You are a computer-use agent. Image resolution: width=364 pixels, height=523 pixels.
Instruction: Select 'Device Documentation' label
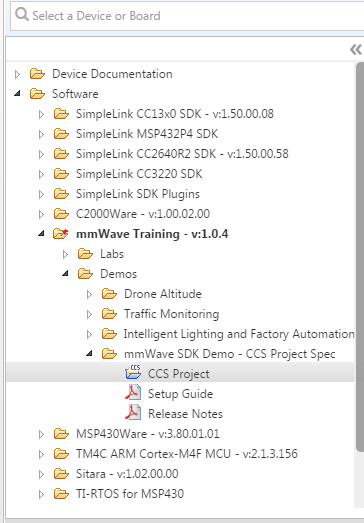click(112, 74)
